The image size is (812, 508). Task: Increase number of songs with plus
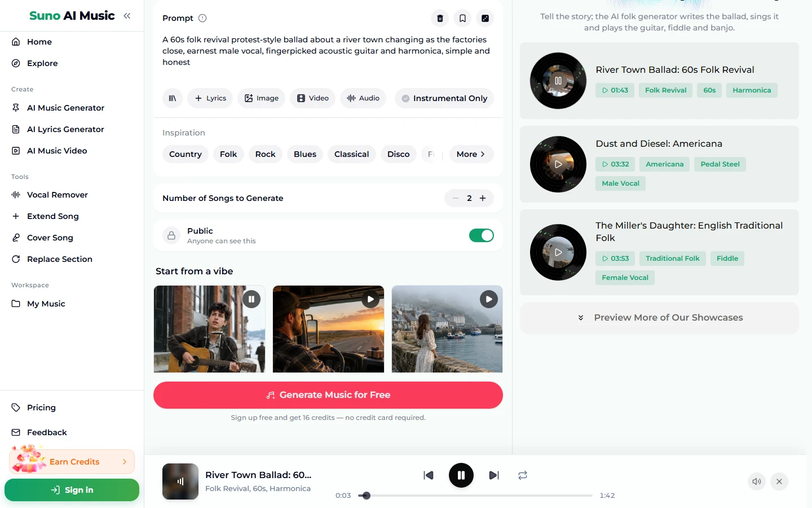coord(483,198)
